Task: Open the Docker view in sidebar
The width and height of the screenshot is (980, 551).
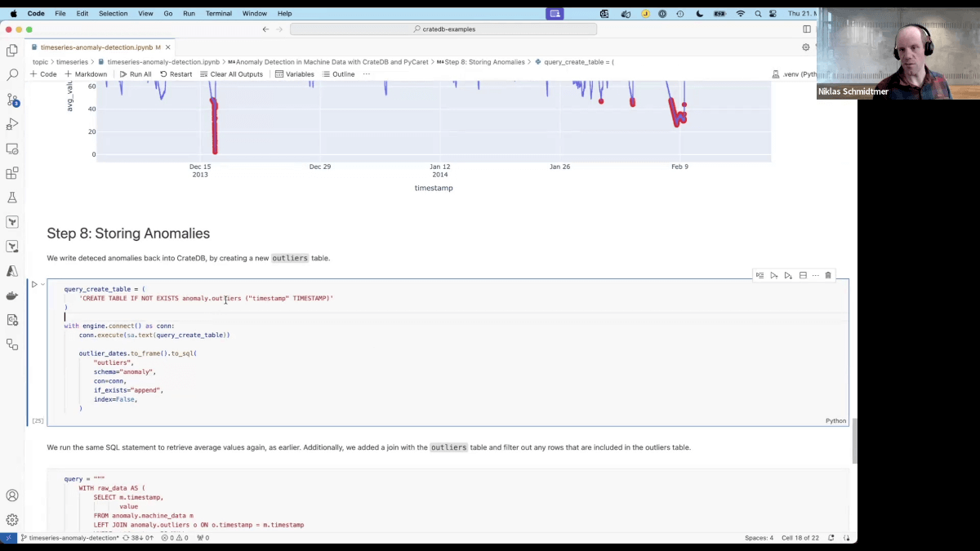Action: point(12,295)
